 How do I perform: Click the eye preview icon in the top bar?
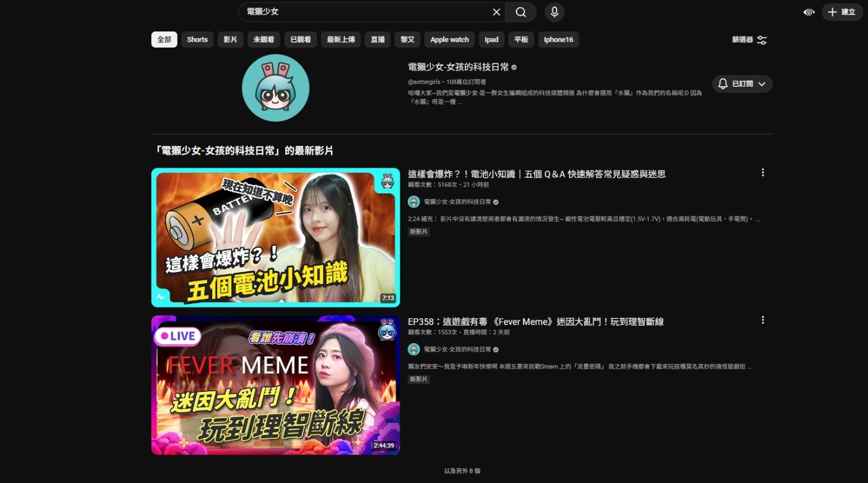[808, 12]
